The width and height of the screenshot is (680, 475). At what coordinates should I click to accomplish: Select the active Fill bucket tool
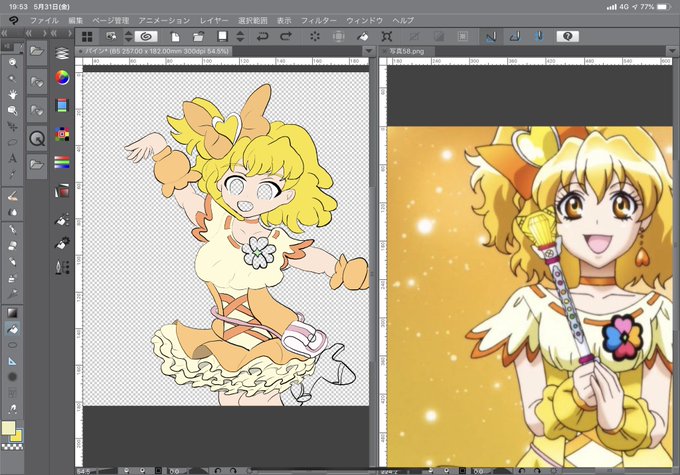(13, 329)
